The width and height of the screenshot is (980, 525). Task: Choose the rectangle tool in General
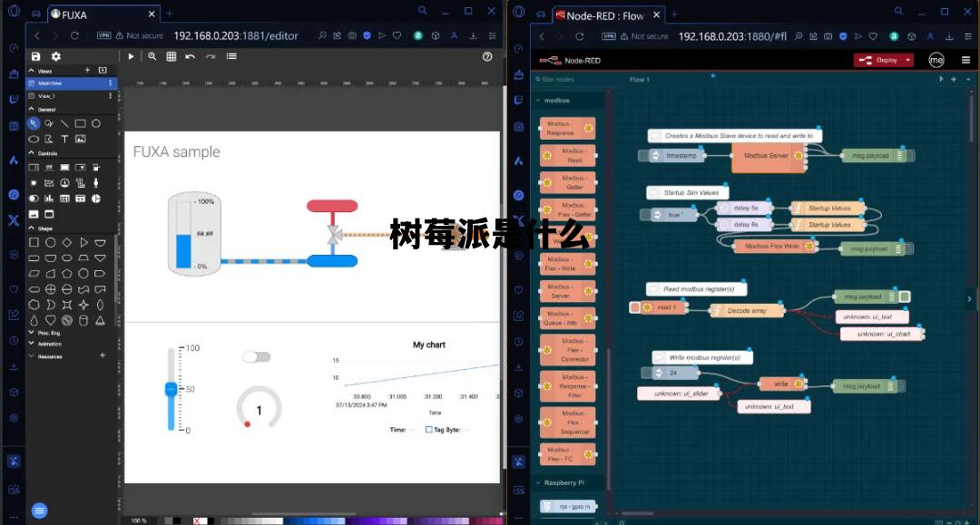80,123
